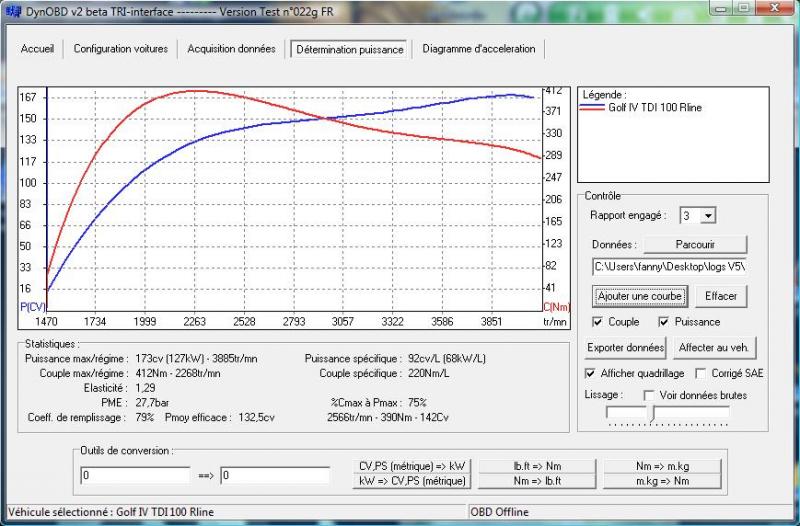800x526 pixels.
Task: Click the PME value 27,7bar
Action: pos(152,403)
